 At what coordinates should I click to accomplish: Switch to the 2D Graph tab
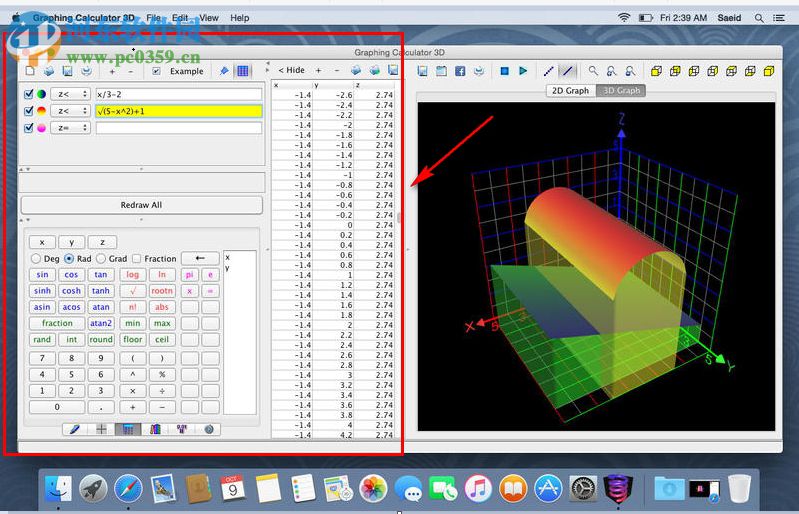tap(571, 91)
